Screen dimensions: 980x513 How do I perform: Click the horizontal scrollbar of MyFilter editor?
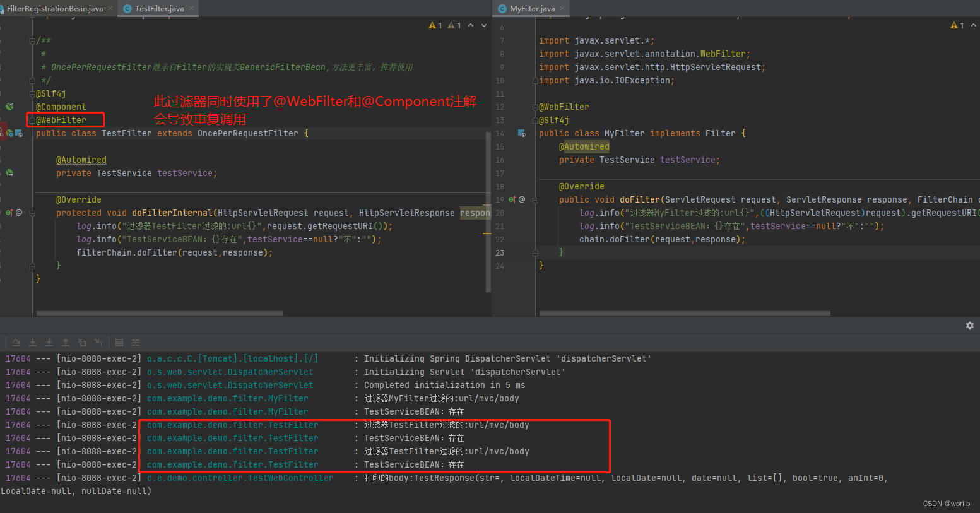(x=685, y=313)
